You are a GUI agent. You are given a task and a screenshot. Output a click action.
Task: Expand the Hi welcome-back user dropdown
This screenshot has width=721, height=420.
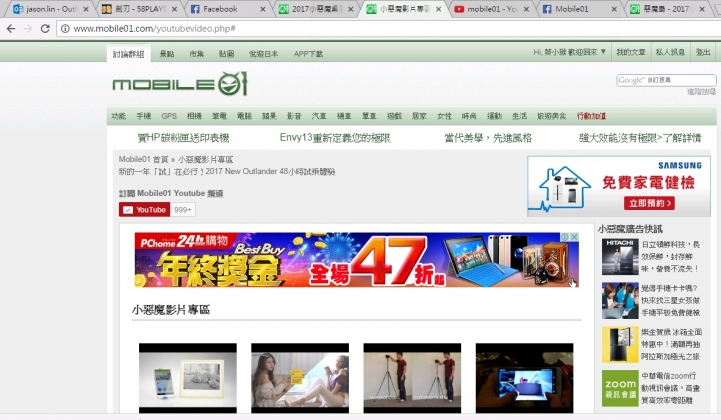coord(569,52)
